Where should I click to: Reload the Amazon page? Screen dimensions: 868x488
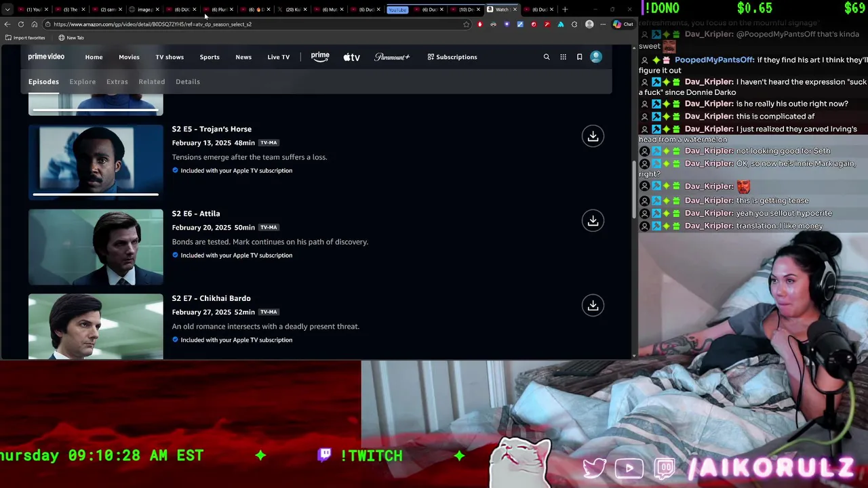pos(21,24)
